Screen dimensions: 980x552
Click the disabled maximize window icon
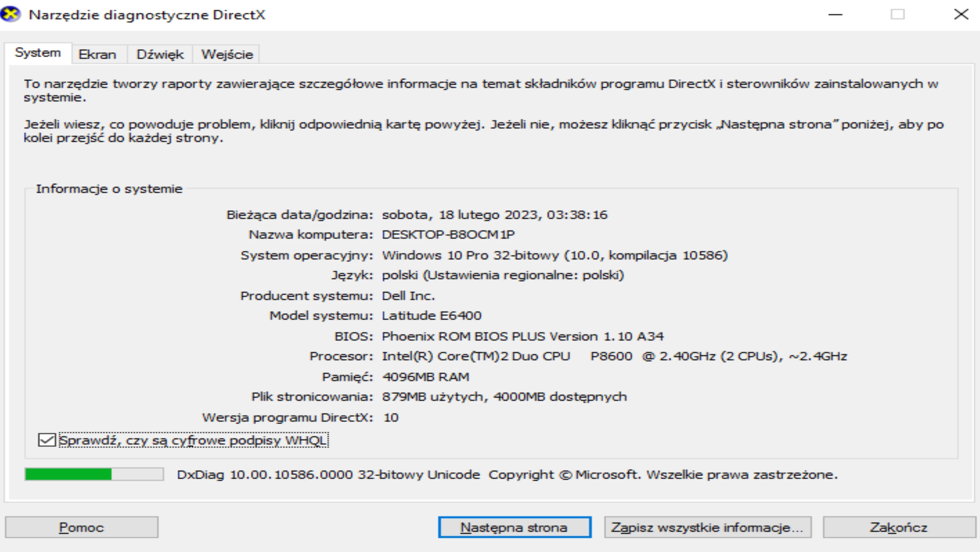pos(897,14)
